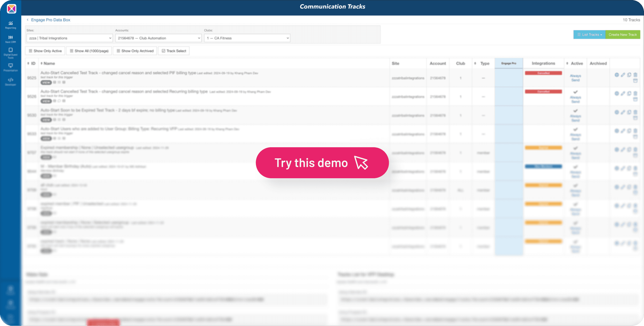
Task: Open Developer section in the sidebar
Action: click(11, 82)
